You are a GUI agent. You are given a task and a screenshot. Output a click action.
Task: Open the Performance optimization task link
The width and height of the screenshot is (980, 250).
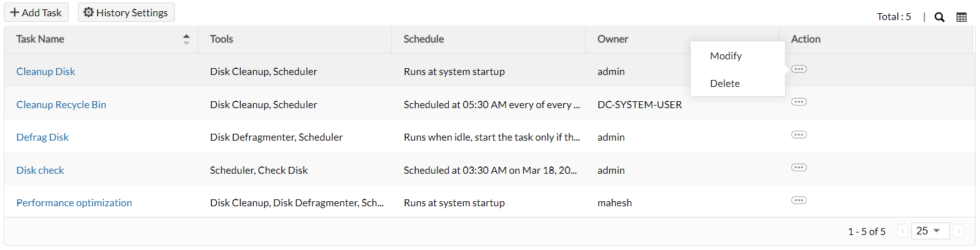pos(74,203)
